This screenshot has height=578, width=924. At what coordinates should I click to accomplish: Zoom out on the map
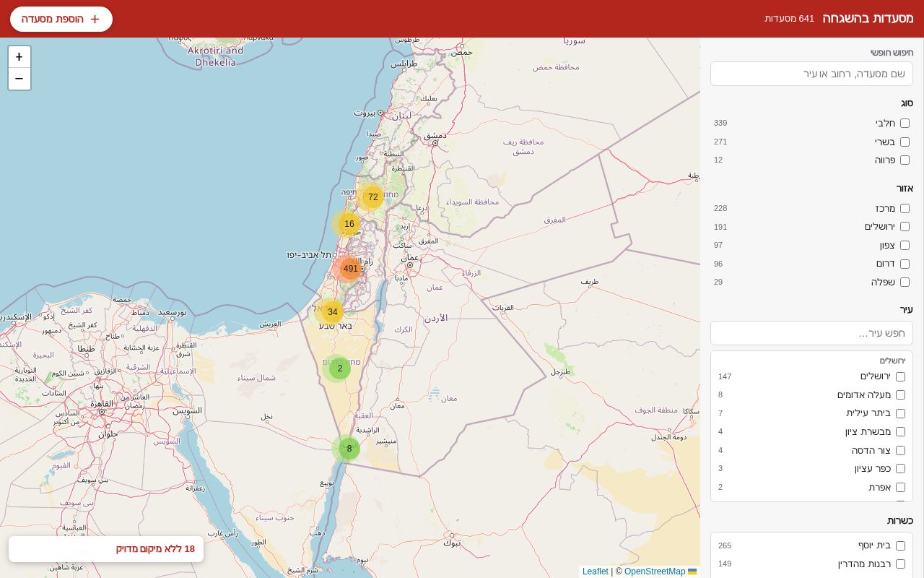19,79
